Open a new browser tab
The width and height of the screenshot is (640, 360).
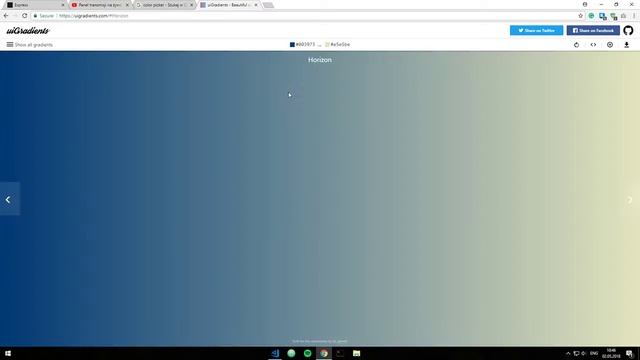tap(268, 5)
